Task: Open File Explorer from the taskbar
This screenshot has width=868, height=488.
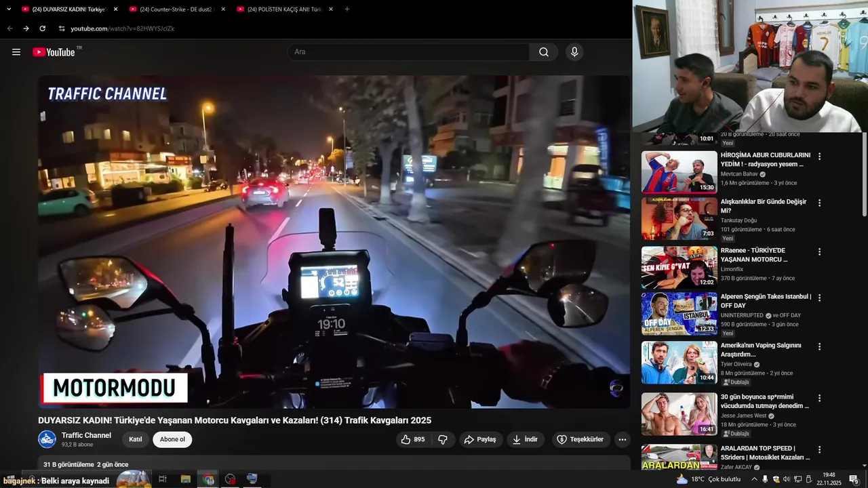Action: pyautogui.click(x=185, y=479)
